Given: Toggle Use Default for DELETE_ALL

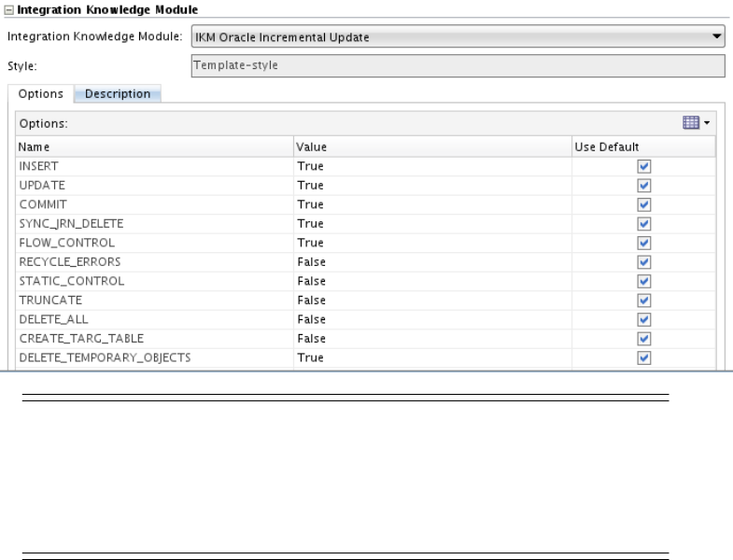Looking at the screenshot, I should coord(644,320).
